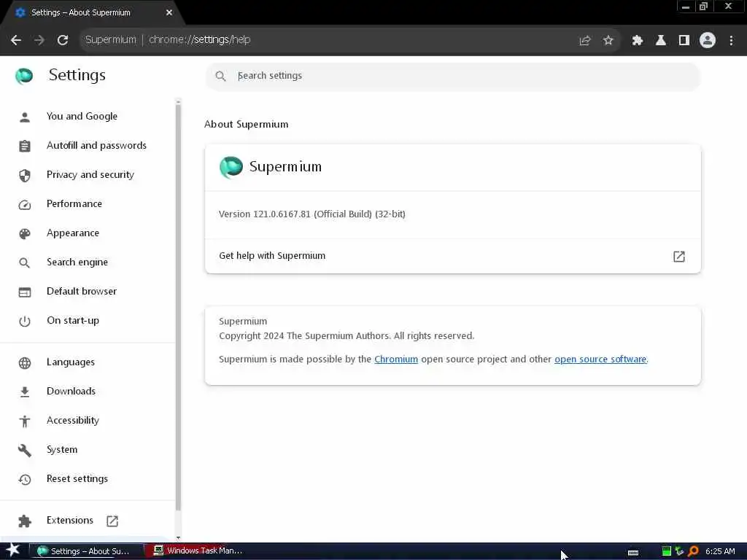Screen dimensions: 747x560
Task: Click the window icon beside Default browser
Action: (x=25, y=292)
